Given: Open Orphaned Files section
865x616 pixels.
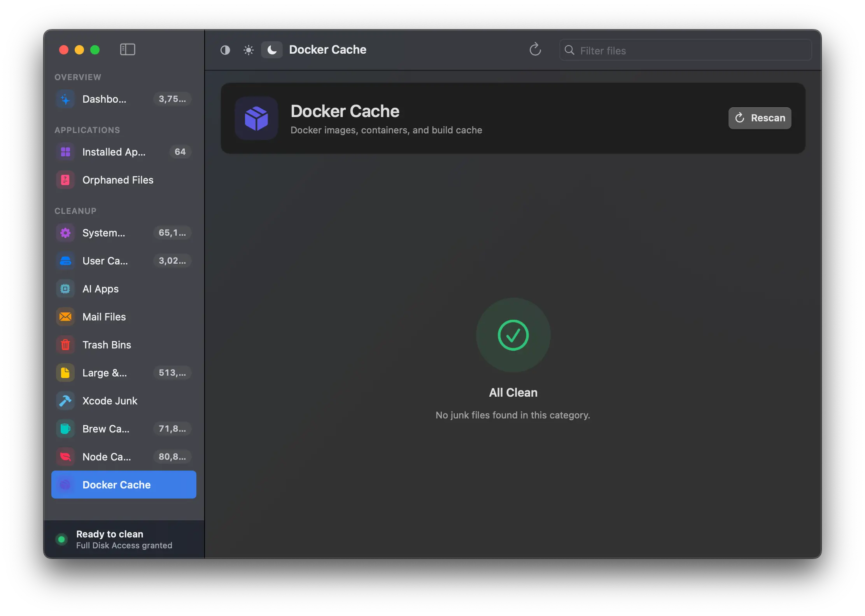Looking at the screenshot, I should click(124, 180).
